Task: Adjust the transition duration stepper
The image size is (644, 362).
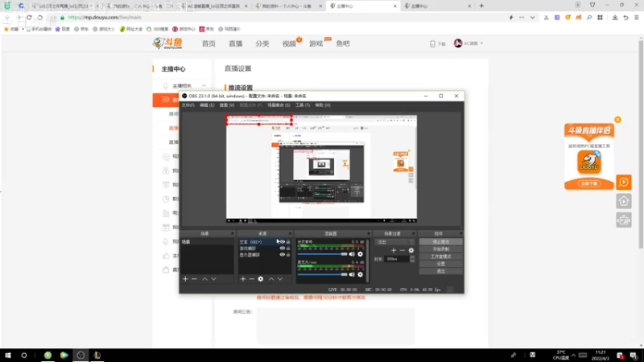Action: pos(412,259)
